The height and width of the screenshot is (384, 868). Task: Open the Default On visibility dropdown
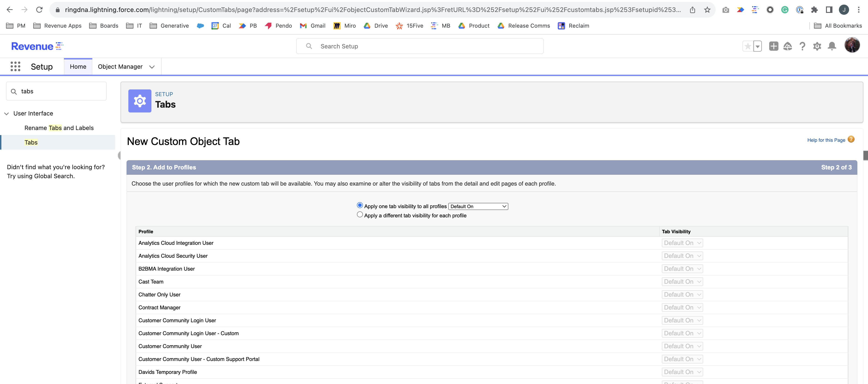[x=478, y=206]
